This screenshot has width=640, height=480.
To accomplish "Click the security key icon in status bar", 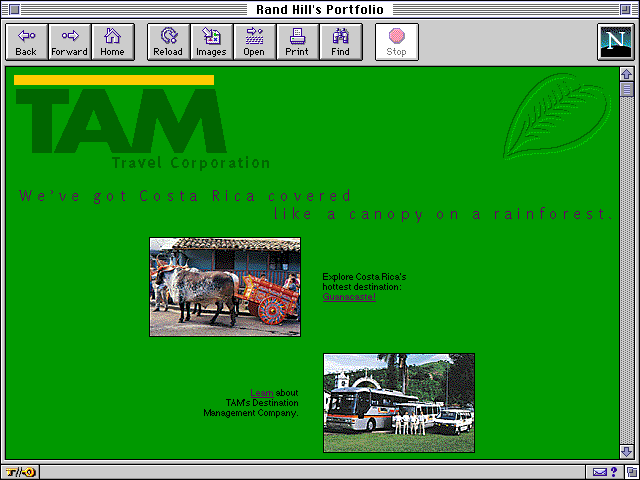I will (21, 473).
